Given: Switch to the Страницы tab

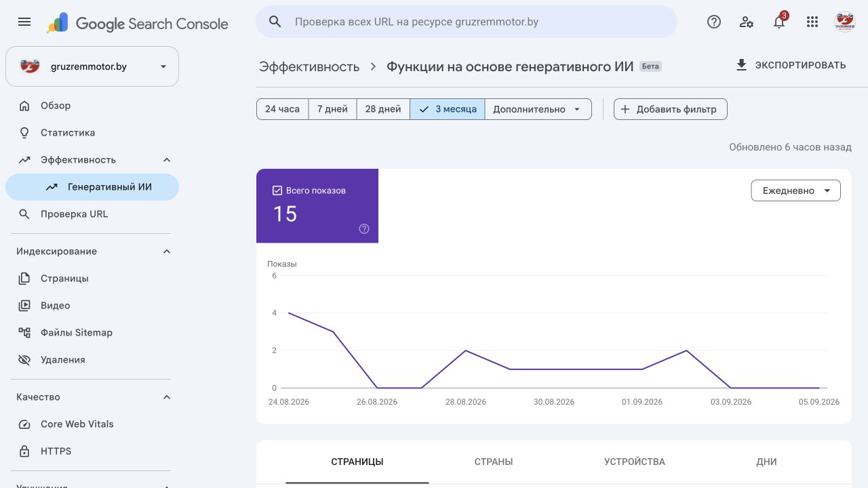Looking at the screenshot, I should pos(357,462).
